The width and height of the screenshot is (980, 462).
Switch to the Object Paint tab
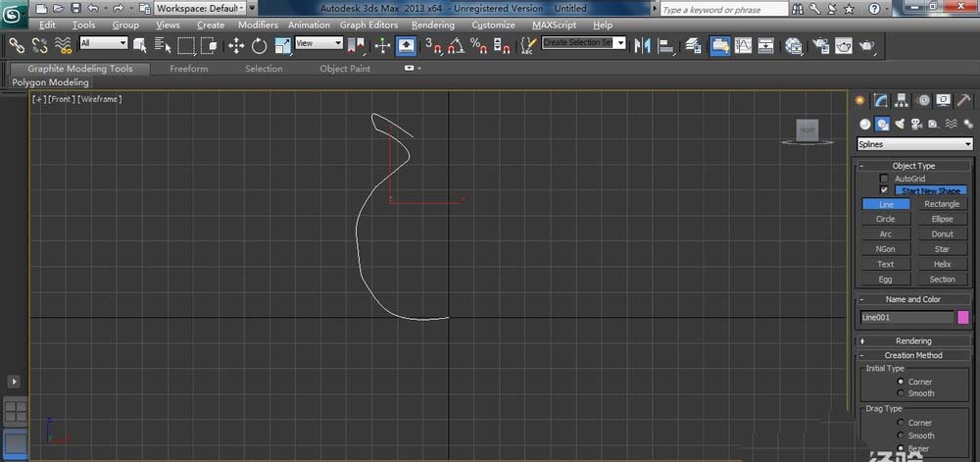[345, 69]
